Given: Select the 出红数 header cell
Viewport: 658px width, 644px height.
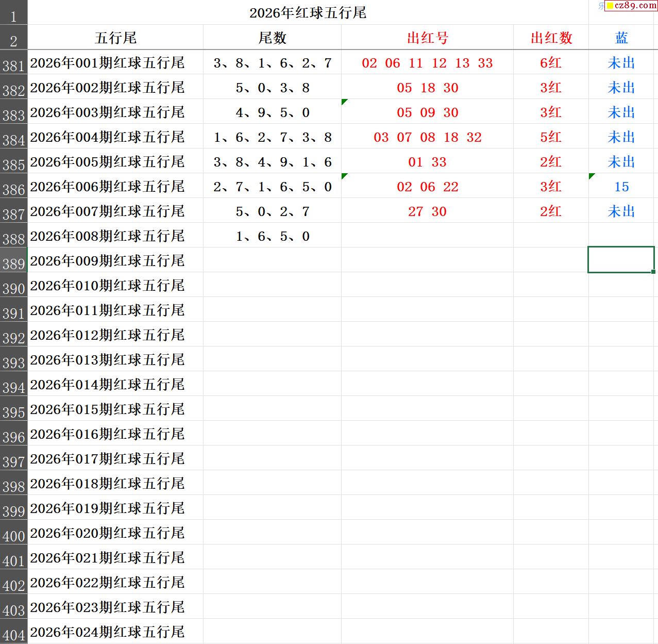Looking at the screenshot, I should pos(551,38).
